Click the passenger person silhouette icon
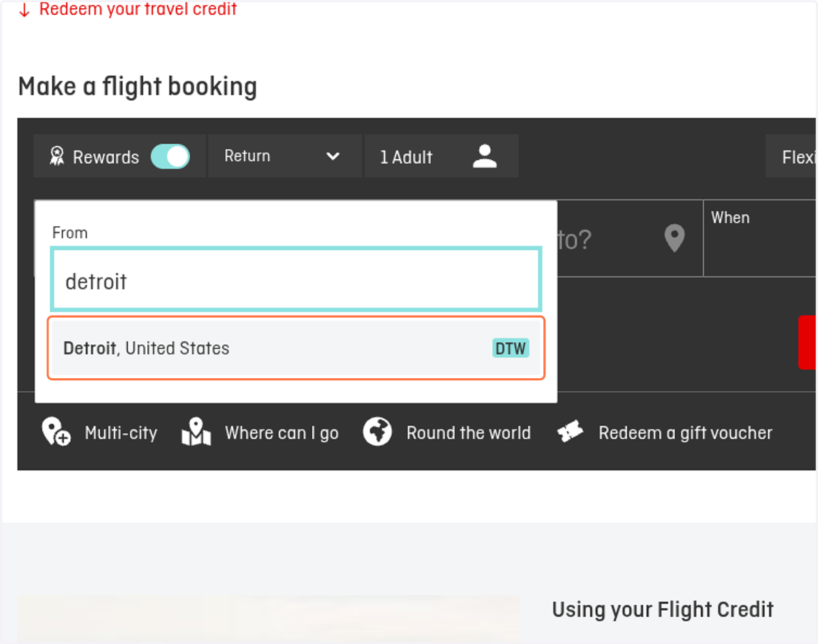 pos(485,156)
